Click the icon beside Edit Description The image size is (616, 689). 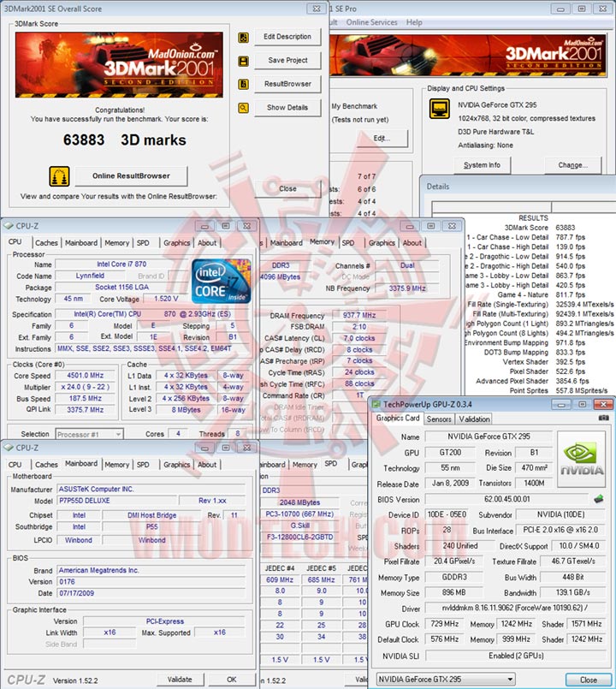coord(243,38)
